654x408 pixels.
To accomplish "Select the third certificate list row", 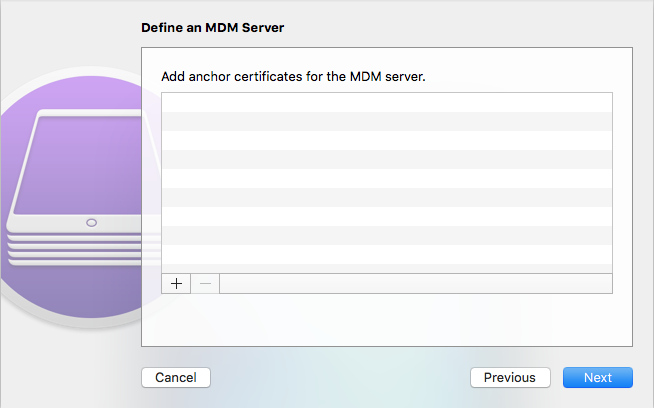I will [x=387, y=141].
